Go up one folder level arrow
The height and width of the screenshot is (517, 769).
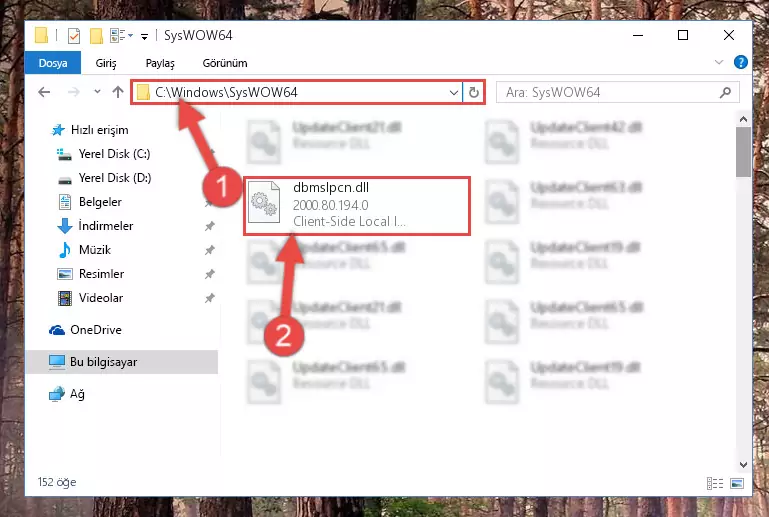118,92
